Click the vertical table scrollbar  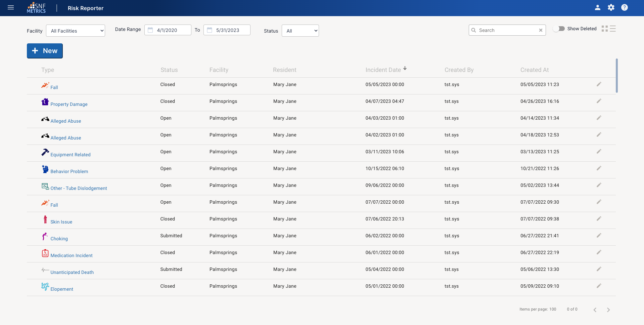click(616, 76)
